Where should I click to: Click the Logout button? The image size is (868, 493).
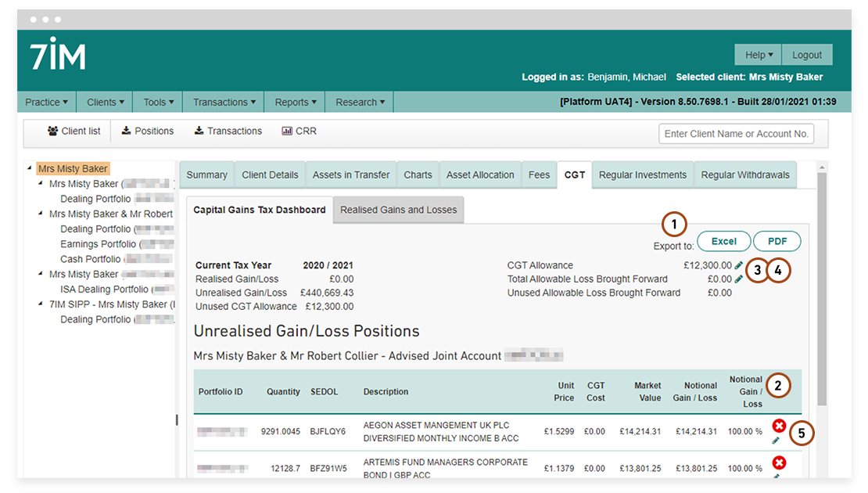[x=806, y=55]
